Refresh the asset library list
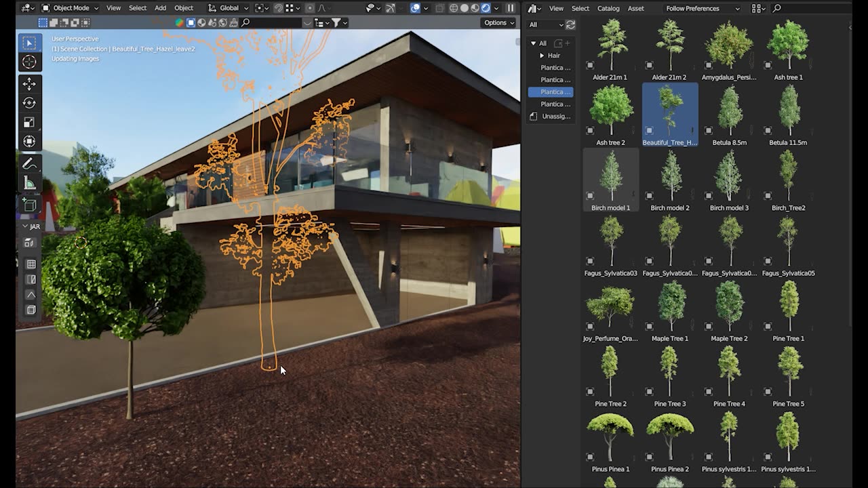868x488 pixels. pos(570,24)
